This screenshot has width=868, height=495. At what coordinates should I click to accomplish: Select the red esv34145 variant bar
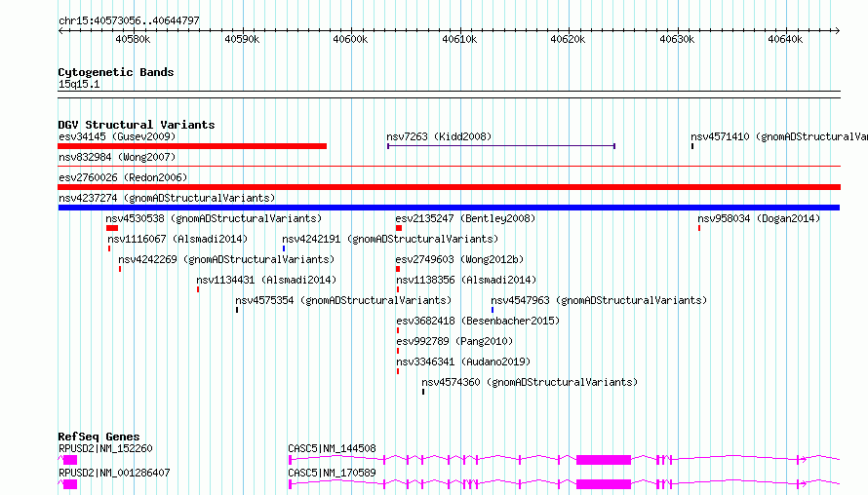click(x=192, y=146)
